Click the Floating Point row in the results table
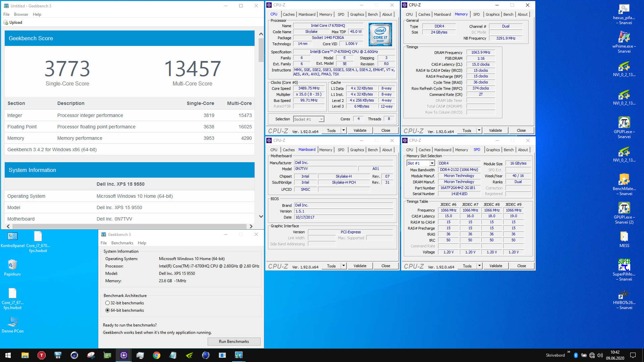Image resolution: width=644 pixels, height=362 pixels. point(129,127)
